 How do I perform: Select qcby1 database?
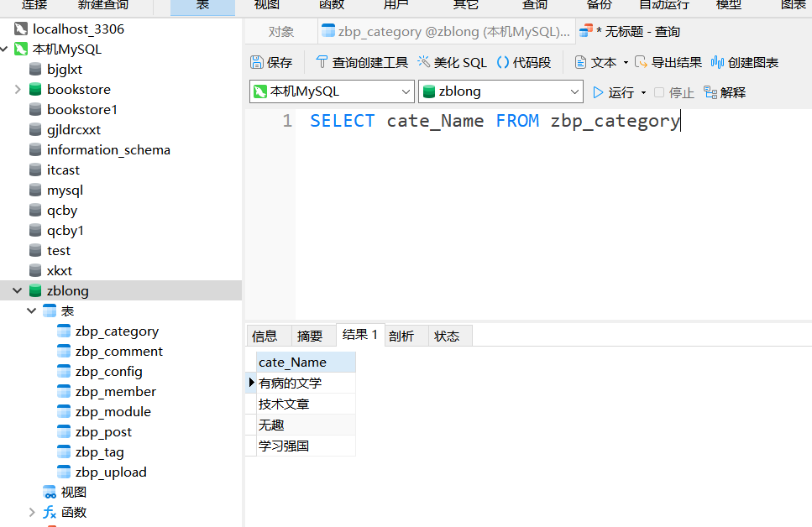point(65,231)
